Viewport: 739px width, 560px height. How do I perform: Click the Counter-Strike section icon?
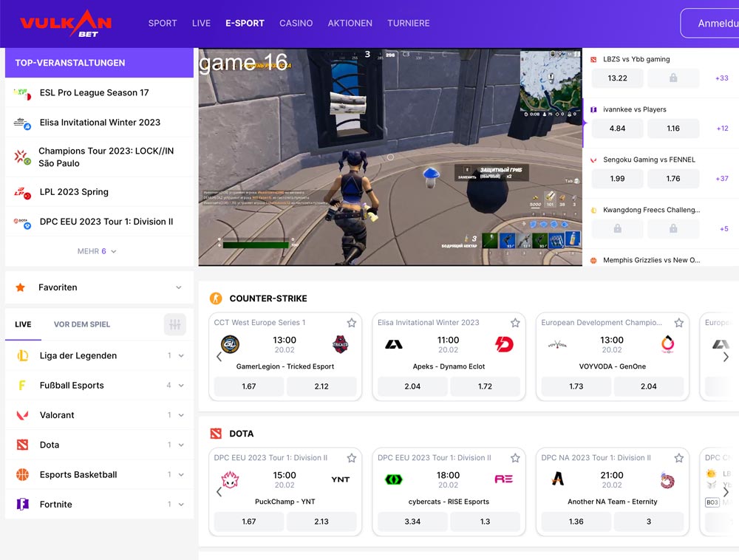point(216,298)
